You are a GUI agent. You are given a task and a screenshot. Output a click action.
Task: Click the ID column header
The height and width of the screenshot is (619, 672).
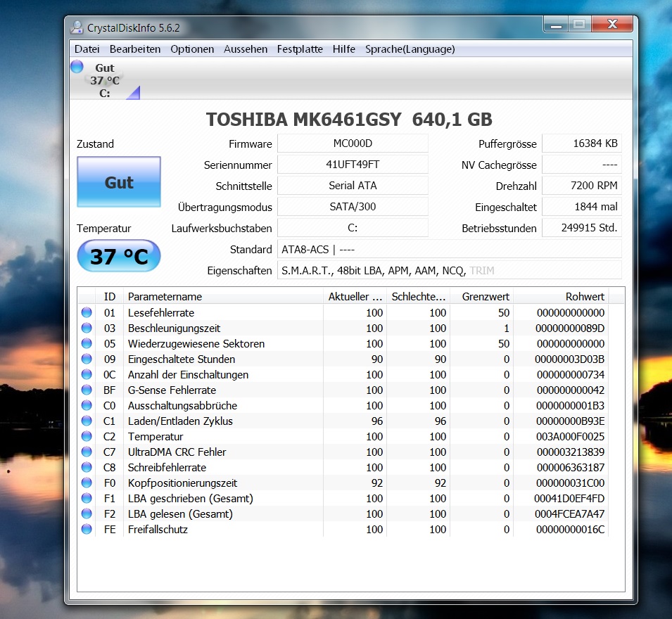click(109, 296)
